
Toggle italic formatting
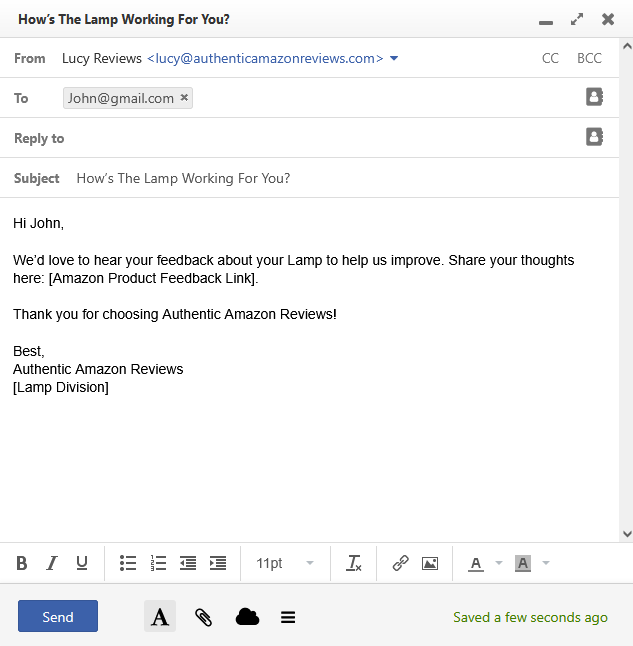(52, 563)
